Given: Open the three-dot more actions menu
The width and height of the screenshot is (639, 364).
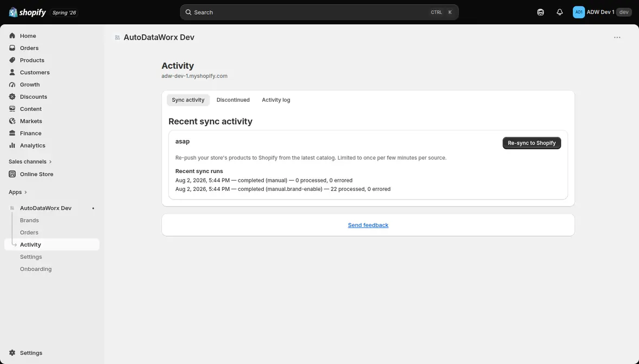Looking at the screenshot, I should pyautogui.click(x=617, y=37).
